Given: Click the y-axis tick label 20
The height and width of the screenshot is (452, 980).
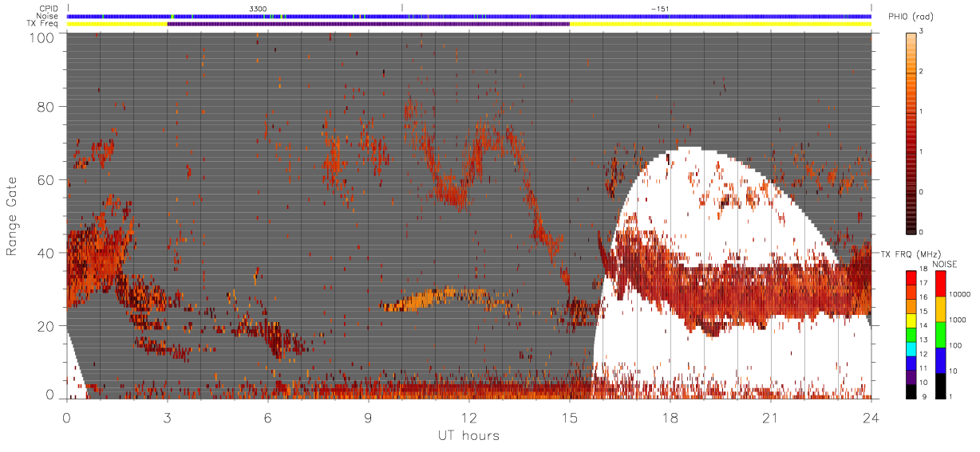Looking at the screenshot, I should click(46, 326).
